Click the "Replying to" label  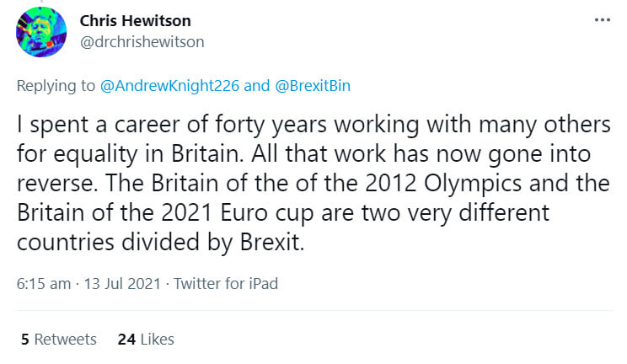[54, 86]
